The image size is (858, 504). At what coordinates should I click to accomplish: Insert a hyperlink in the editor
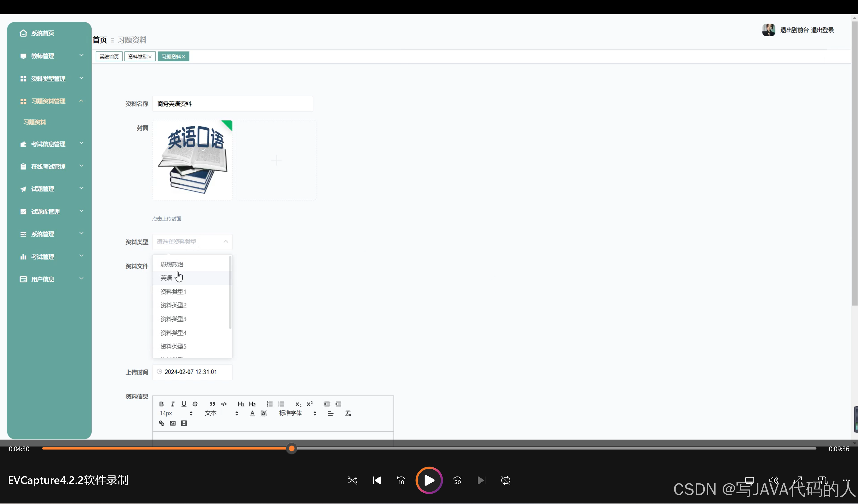[x=161, y=423]
